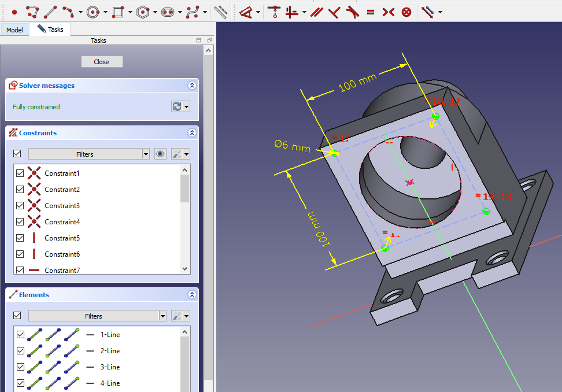
Task: Uncheck the Constraint5 checkbox
Action: 20,238
